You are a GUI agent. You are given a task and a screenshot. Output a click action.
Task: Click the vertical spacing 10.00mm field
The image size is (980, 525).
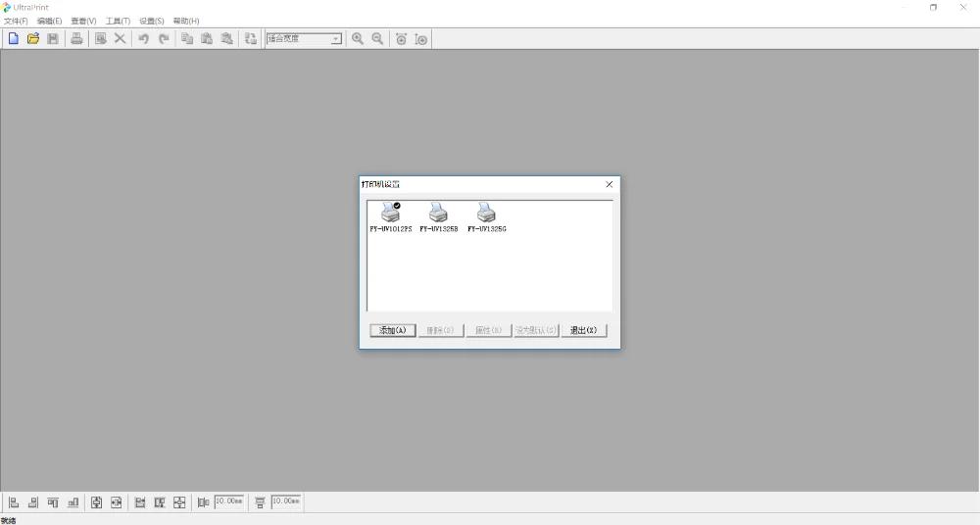click(x=285, y=501)
